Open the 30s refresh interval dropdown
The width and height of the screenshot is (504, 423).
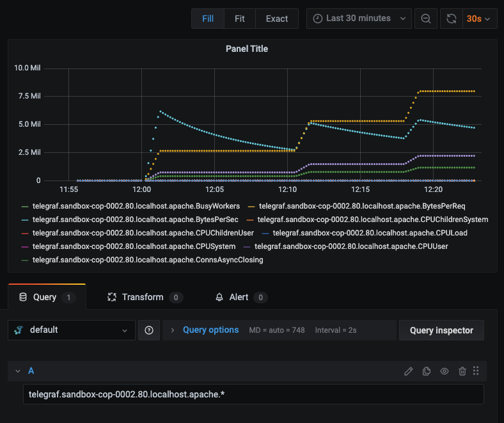pyautogui.click(x=479, y=19)
